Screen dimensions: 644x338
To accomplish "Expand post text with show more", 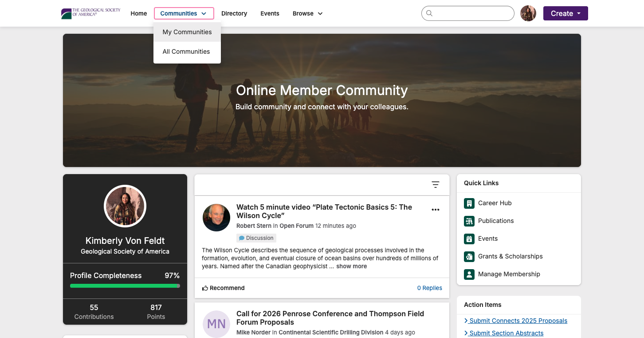I will point(351,266).
